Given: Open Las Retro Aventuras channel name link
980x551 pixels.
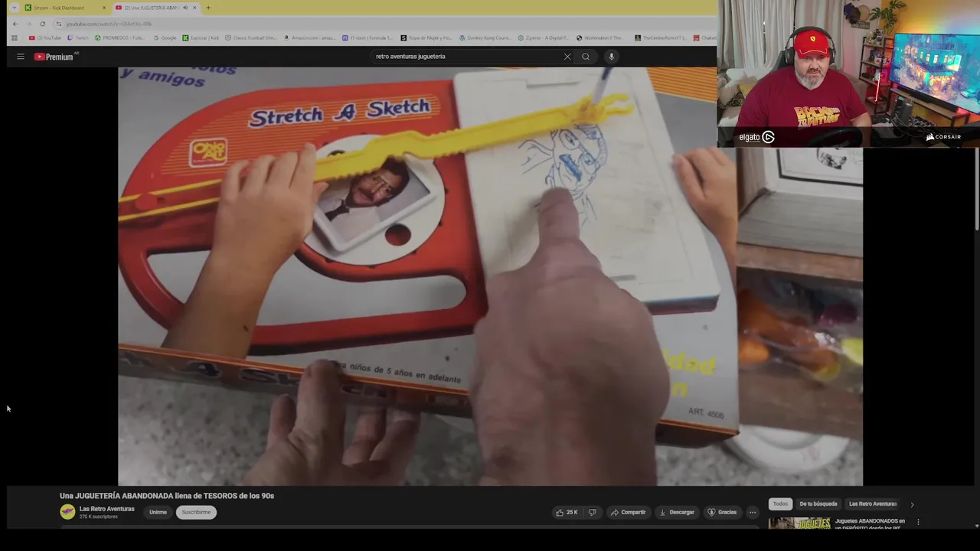Looking at the screenshot, I should (106, 509).
